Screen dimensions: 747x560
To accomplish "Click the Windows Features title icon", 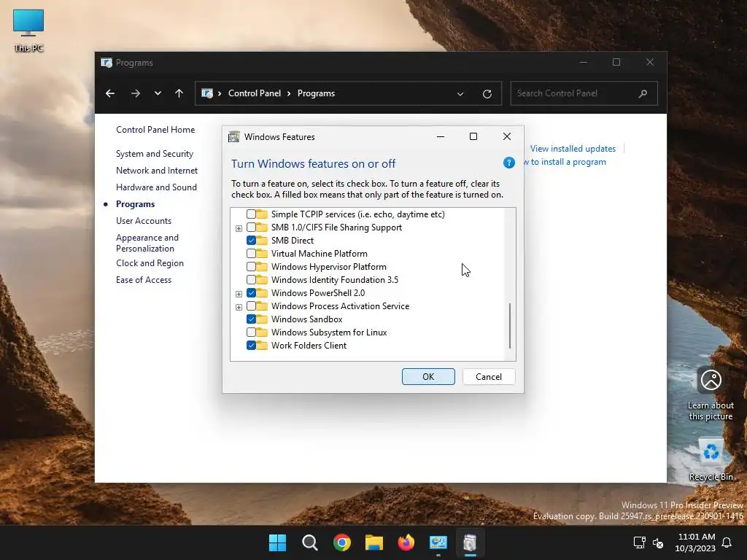I will coord(234,137).
